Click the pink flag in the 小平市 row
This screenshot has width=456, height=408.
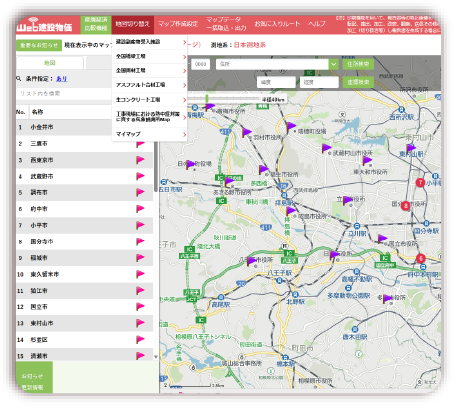[x=140, y=225]
